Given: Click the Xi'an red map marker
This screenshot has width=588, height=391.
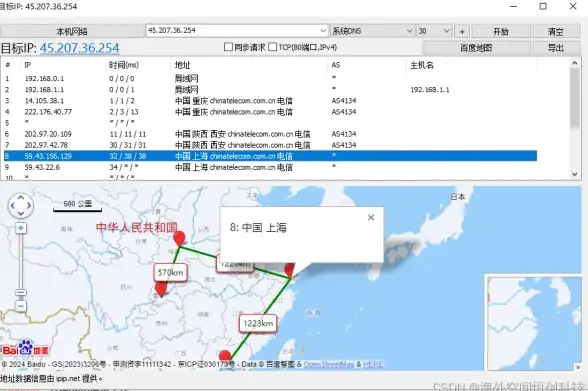Looking at the screenshot, I should coord(179,238).
